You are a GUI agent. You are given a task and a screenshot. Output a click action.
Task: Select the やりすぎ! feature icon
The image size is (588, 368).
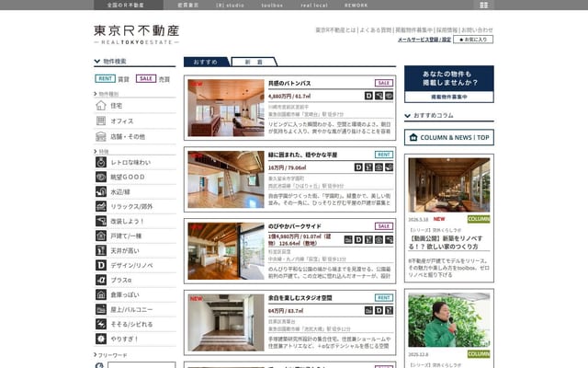click(x=101, y=339)
